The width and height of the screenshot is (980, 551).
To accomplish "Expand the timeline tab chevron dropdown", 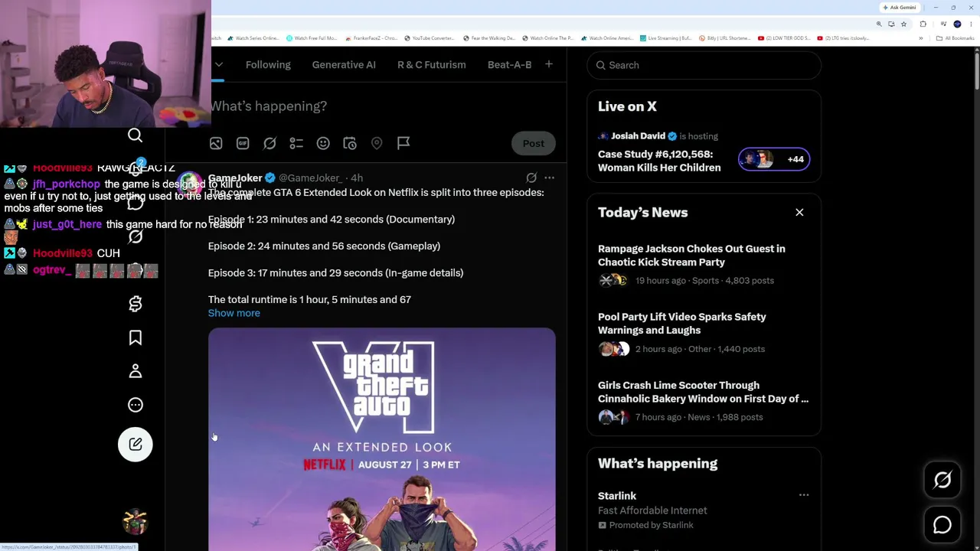I will tap(218, 65).
